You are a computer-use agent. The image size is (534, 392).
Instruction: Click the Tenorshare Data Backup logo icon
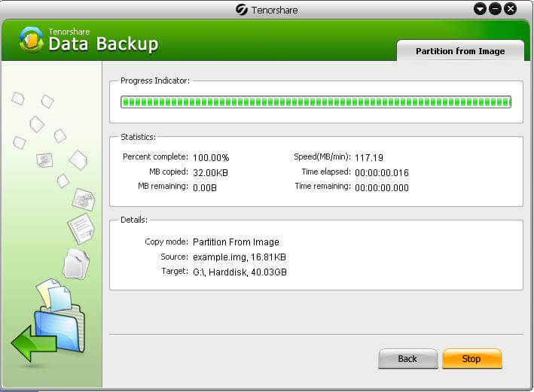[x=31, y=40]
